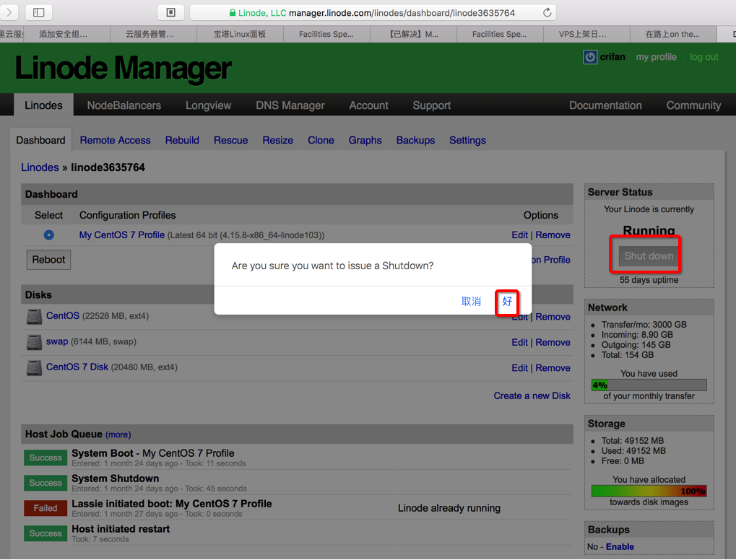This screenshot has height=560, width=736.
Task: Select the Dashboard sub-tab
Action: point(41,140)
